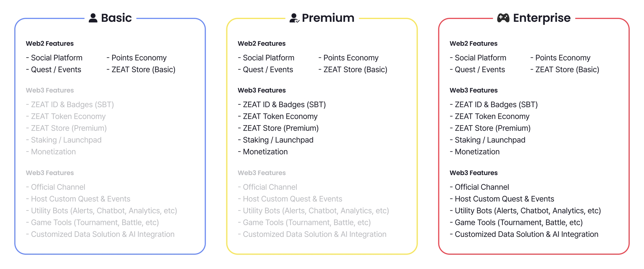This screenshot has width=644, height=269.
Task: Click the Basic plan person icon
Action: (x=93, y=18)
